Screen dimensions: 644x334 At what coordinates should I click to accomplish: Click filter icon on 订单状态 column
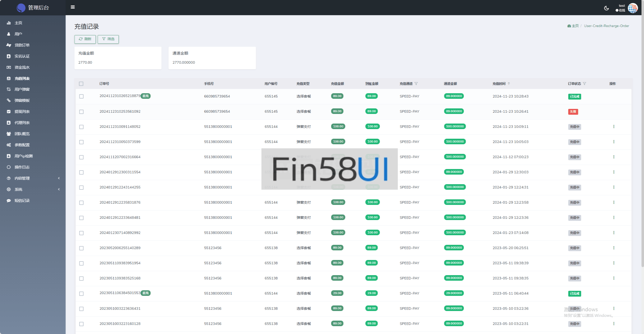click(x=584, y=84)
